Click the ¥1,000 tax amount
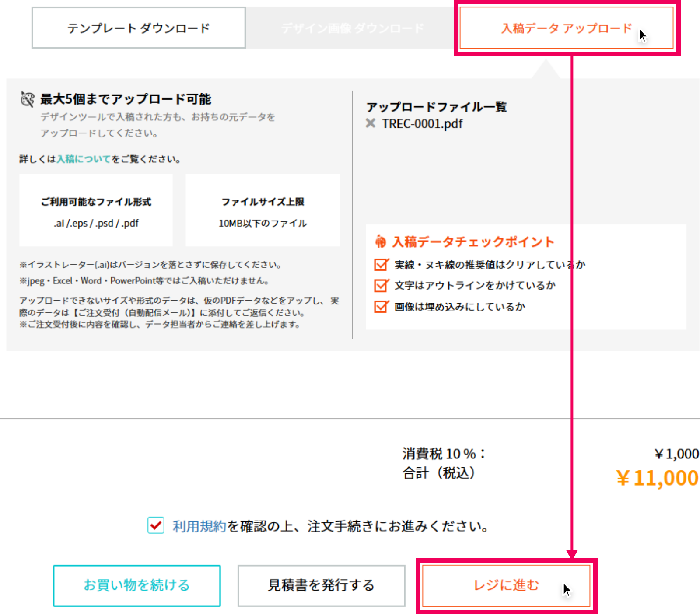 coord(676,454)
